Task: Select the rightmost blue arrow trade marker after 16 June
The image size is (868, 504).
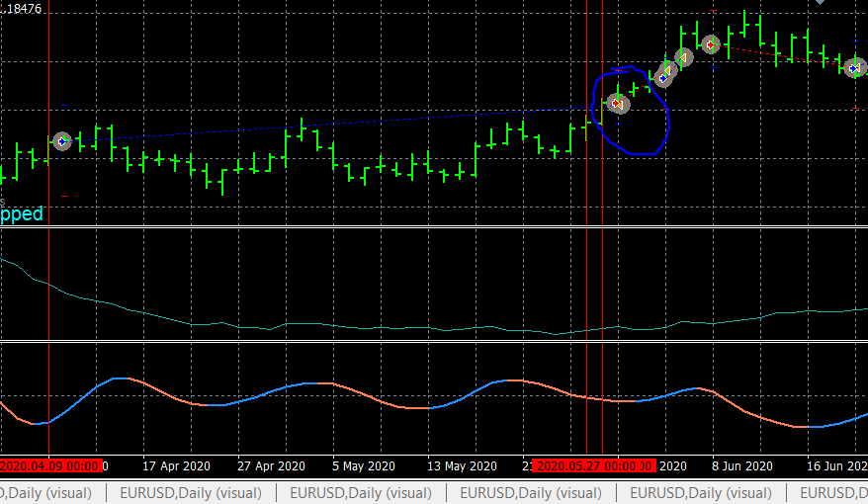Action: pos(853,68)
